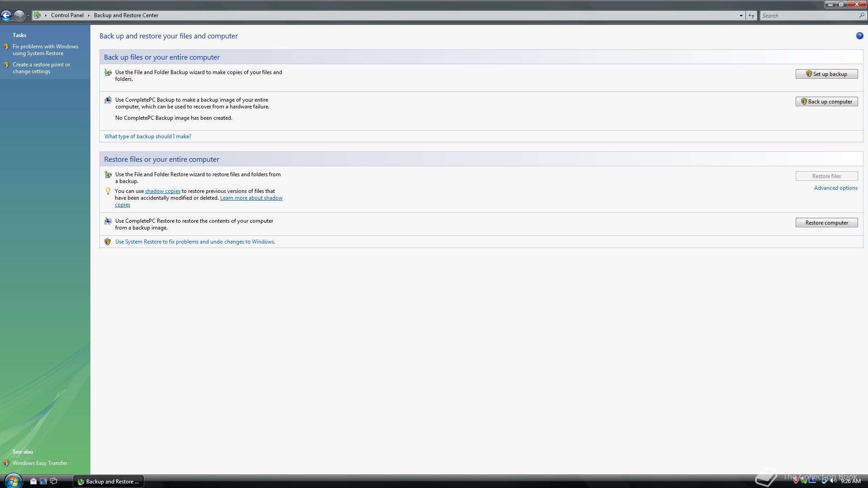Click the Show Desktop quick launch icon
Viewport: 868px width, 488px height.
pyautogui.click(x=43, y=481)
